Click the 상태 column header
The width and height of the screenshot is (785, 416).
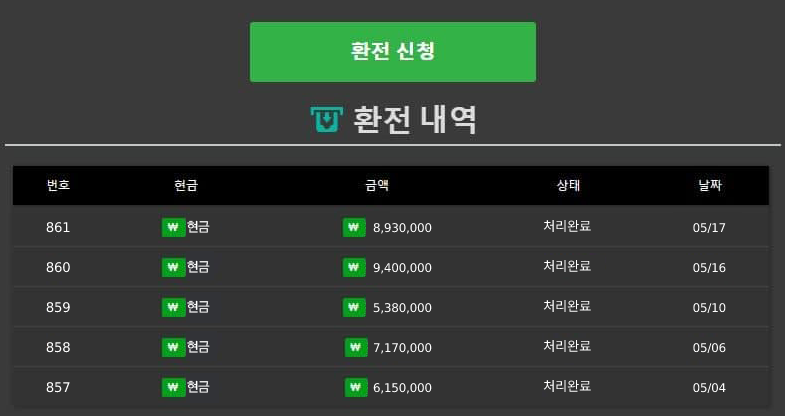(x=568, y=185)
